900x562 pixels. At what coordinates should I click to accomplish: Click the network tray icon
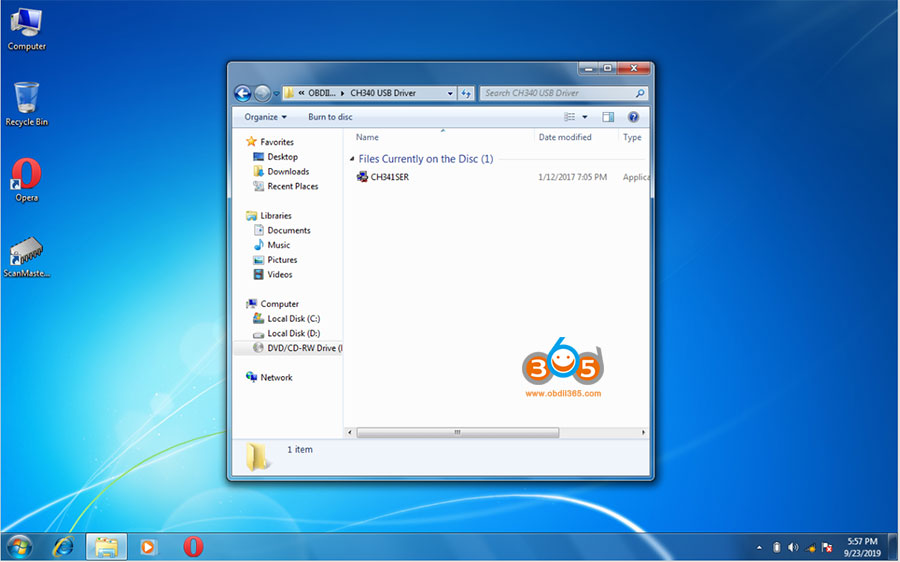810,548
